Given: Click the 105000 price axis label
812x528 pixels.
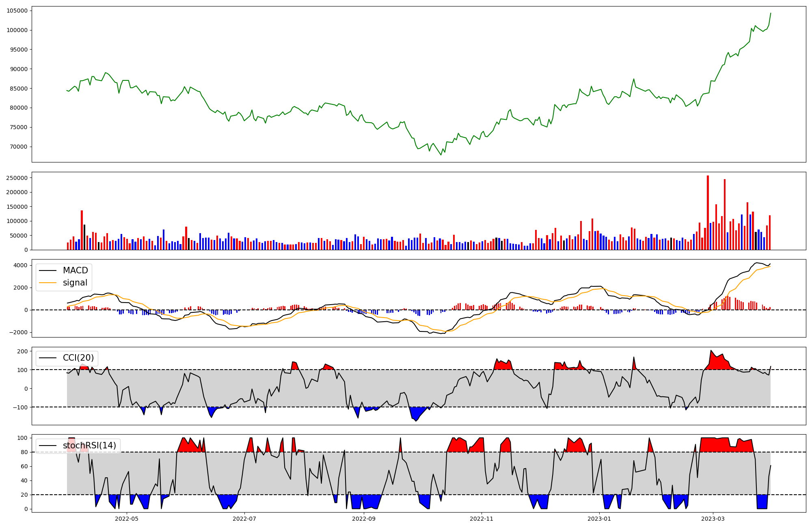Looking at the screenshot, I should click(17, 11).
